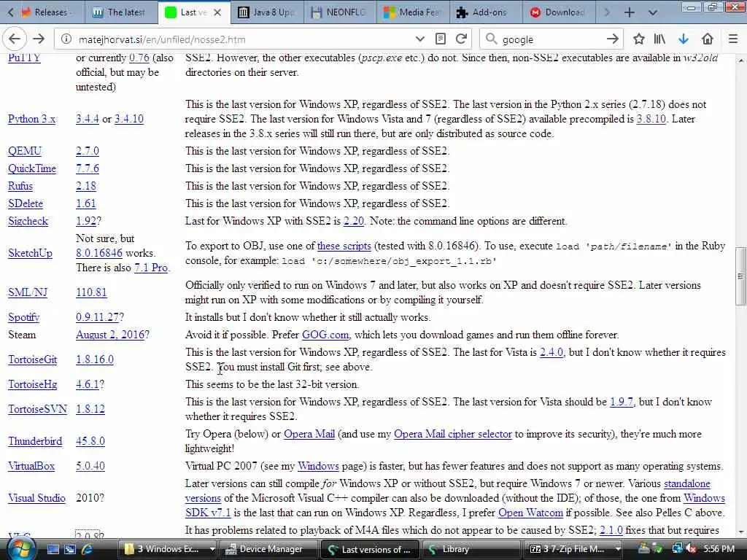The width and height of the screenshot is (747, 560).
Task: Open the Python 3.x link
Action: coord(31,119)
